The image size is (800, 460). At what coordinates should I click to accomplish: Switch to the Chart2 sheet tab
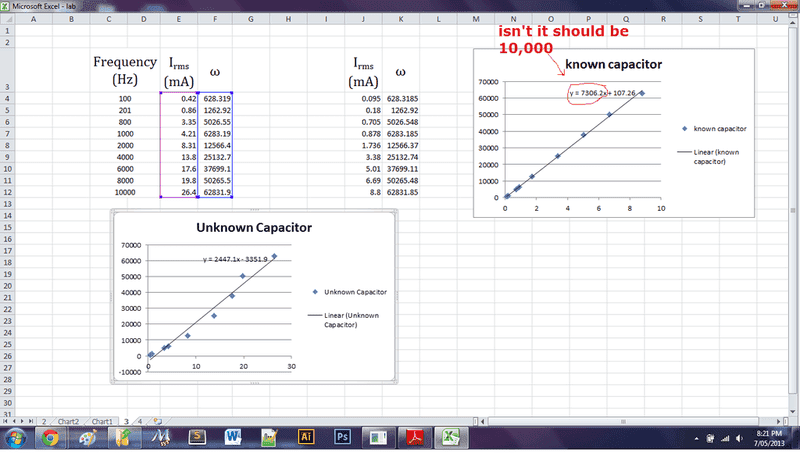click(68, 421)
